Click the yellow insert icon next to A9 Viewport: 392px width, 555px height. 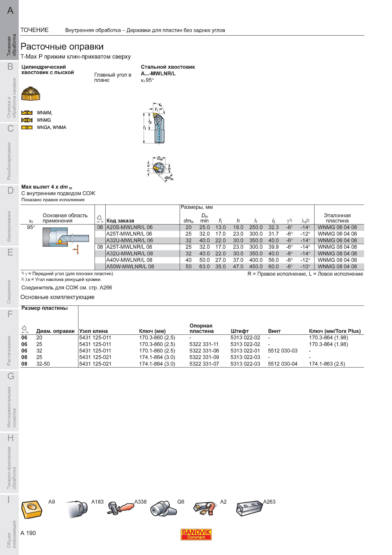tap(32, 510)
